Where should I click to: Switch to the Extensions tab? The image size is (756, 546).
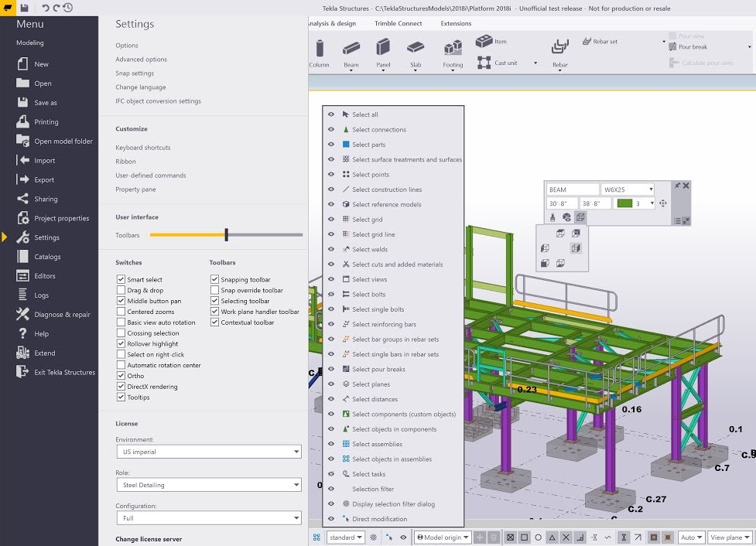[x=455, y=23]
